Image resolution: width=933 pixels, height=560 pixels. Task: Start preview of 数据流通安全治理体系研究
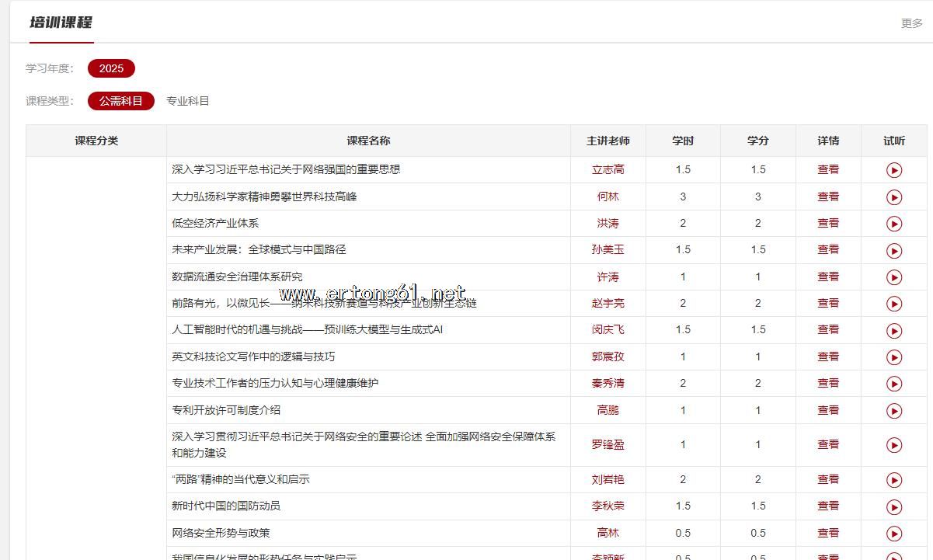[x=893, y=277]
